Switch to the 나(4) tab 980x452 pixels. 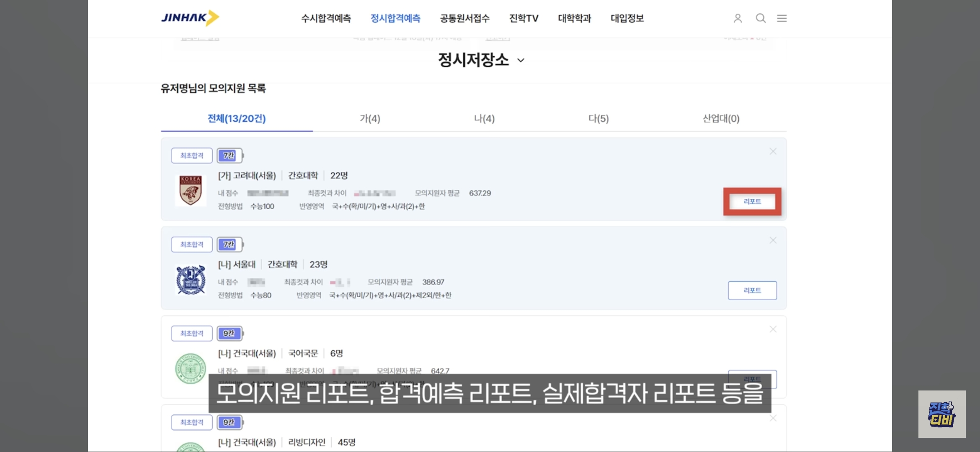484,119
